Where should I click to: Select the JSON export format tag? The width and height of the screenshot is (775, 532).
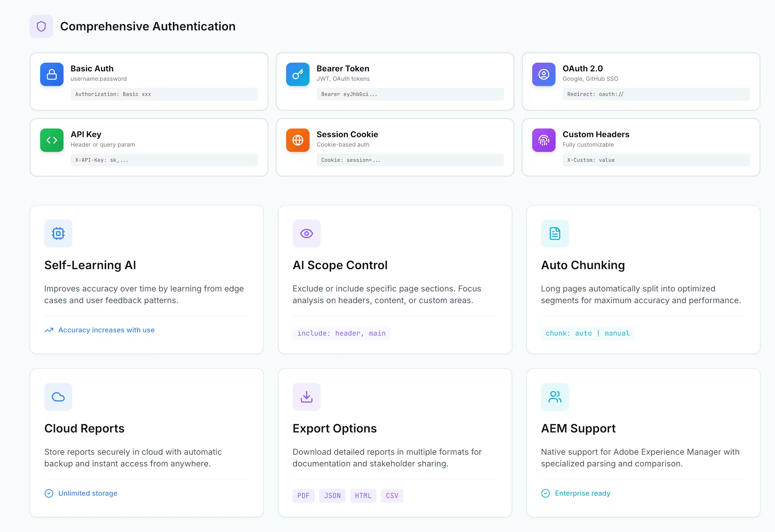(332, 496)
